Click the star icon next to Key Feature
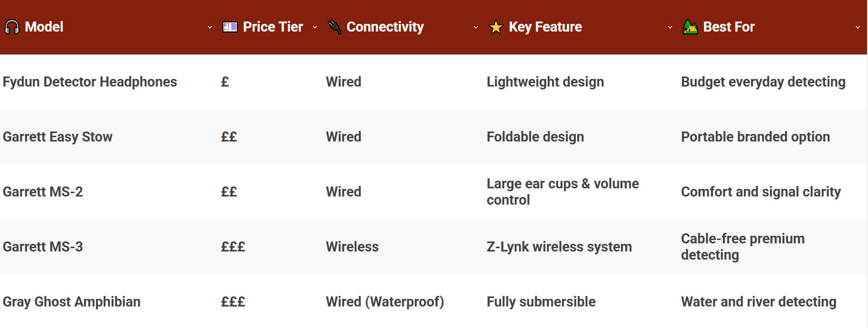This screenshot has height=328, width=868. click(496, 27)
